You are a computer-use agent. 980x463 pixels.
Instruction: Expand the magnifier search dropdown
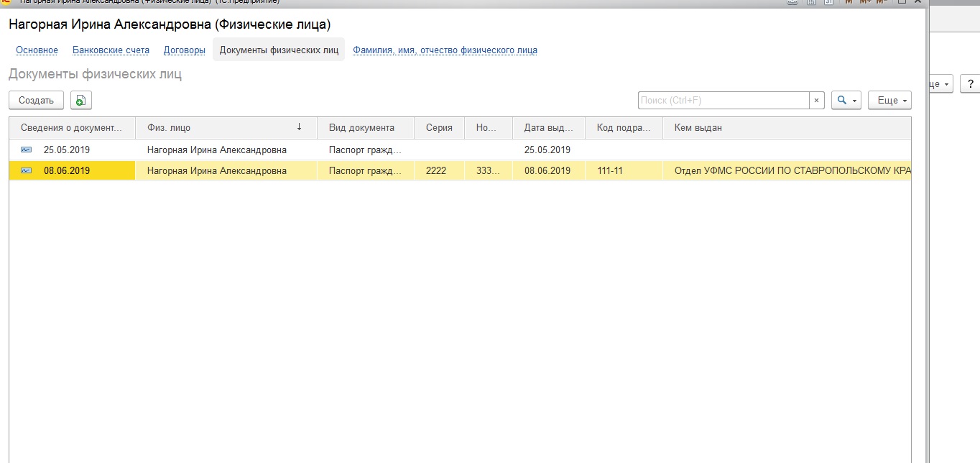tap(846, 101)
